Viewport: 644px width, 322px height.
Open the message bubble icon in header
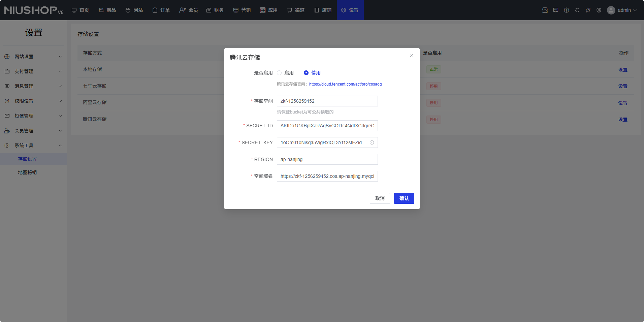pos(555,10)
